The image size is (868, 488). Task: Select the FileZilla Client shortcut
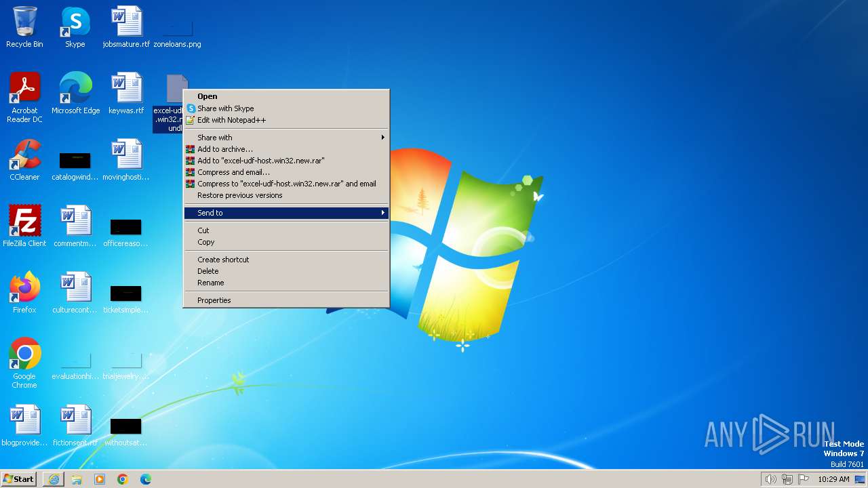(x=24, y=227)
